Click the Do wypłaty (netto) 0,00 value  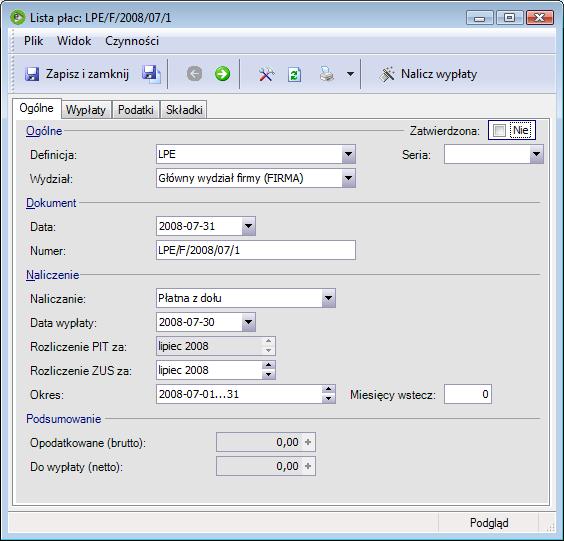coord(287,466)
